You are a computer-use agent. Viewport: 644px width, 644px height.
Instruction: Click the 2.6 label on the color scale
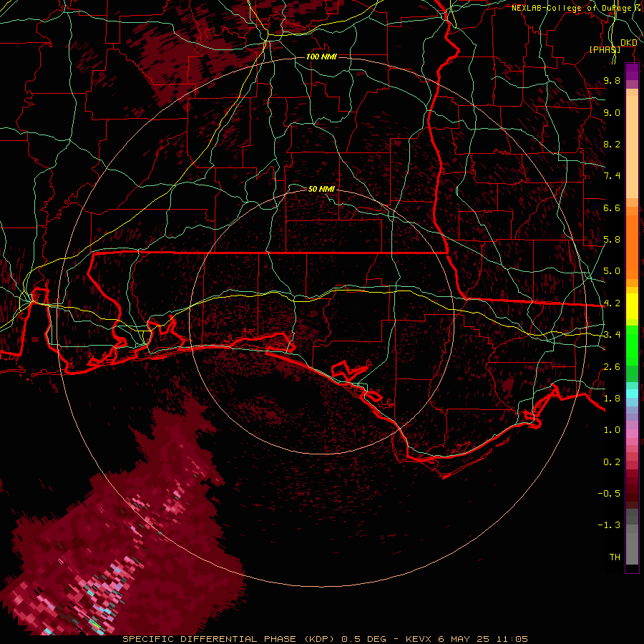point(612,366)
